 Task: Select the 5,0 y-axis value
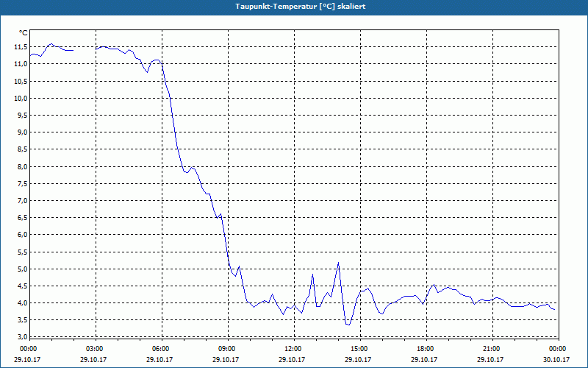tap(22, 269)
